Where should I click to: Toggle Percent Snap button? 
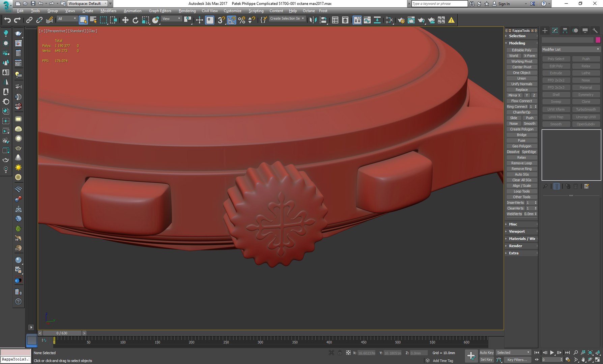[x=242, y=20]
